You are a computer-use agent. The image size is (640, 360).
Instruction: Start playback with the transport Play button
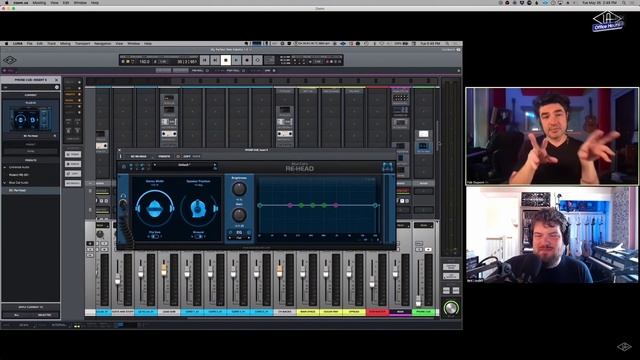pyautogui.click(x=236, y=60)
